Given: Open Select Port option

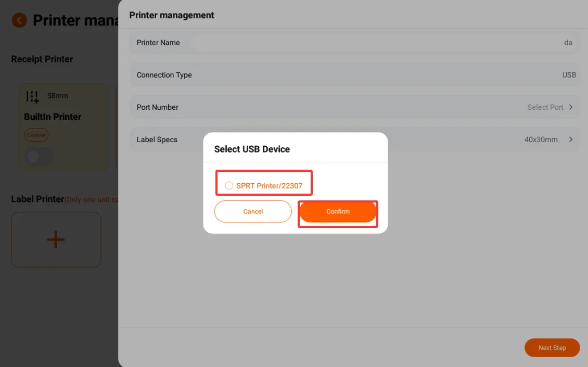Looking at the screenshot, I should coord(545,107).
